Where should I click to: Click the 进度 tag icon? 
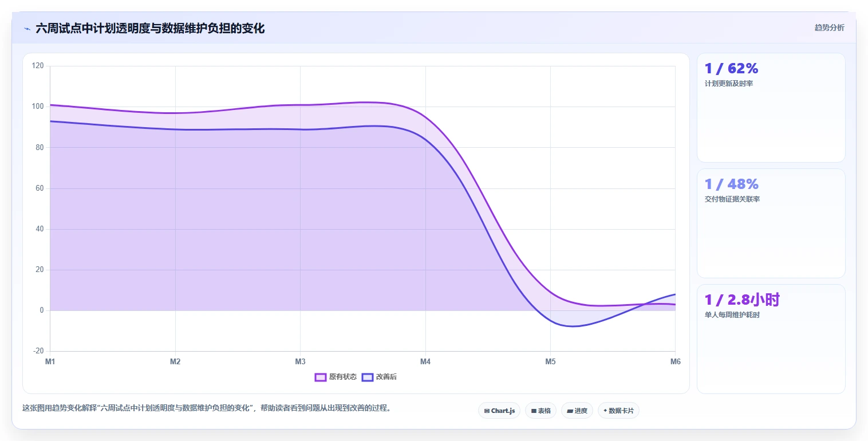[x=570, y=411]
